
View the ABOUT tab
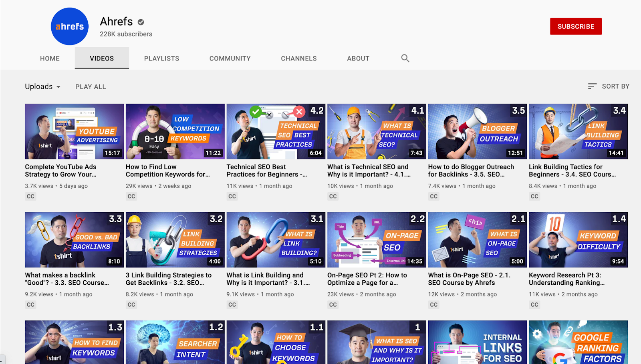pyautogui.click(x=358, y=58)
